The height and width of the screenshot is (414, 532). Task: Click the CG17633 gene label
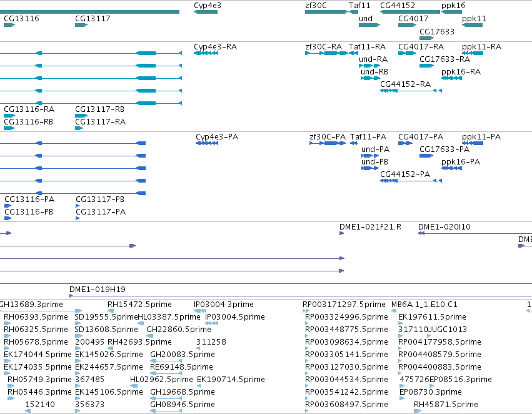click(x=436, y=31)
